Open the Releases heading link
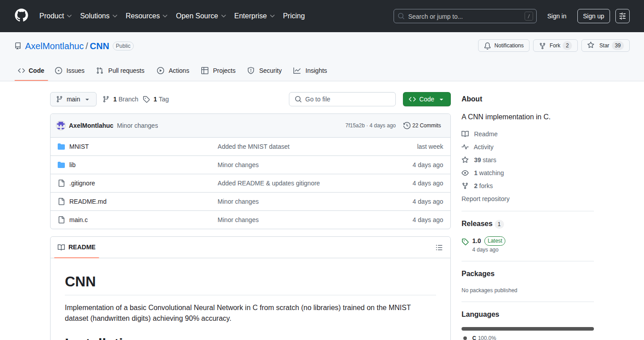644x340 pixels. [x=477, y=224]
